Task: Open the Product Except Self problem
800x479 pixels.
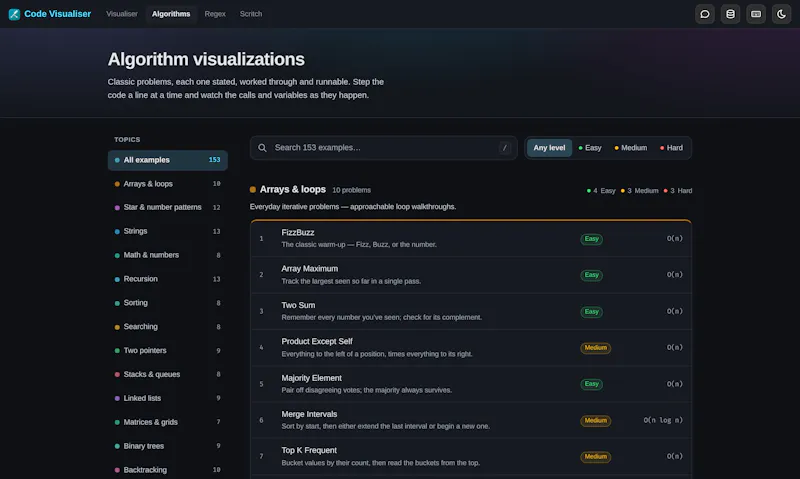Action: [x=471, y=347]
